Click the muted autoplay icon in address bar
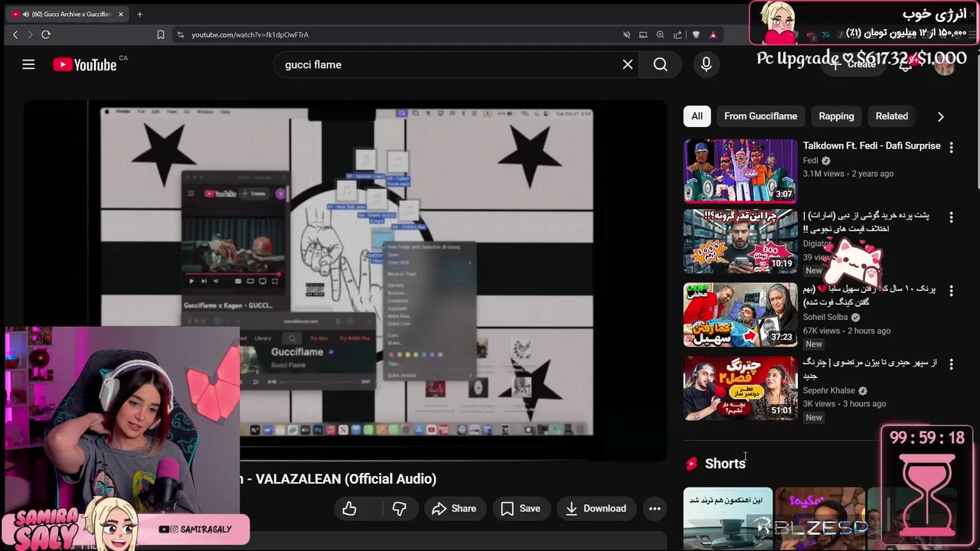Viewport: 980px width, 551px height. pos(626,34)
